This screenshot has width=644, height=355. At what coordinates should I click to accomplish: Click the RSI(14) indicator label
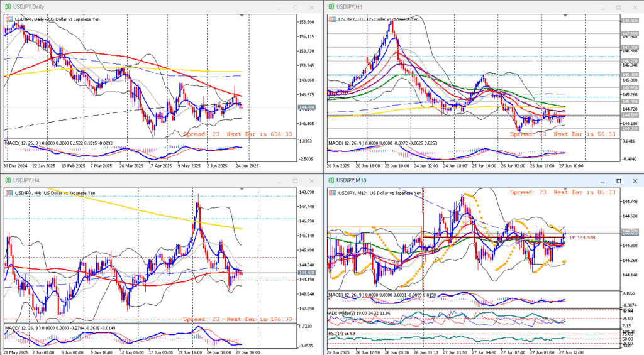point(336,334)
